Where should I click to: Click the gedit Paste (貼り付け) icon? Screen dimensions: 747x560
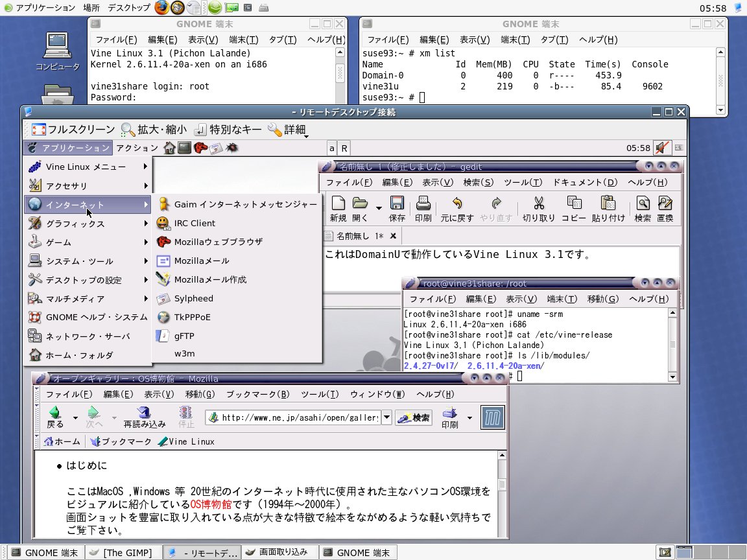pyautogui.click(x=608, y=204)
